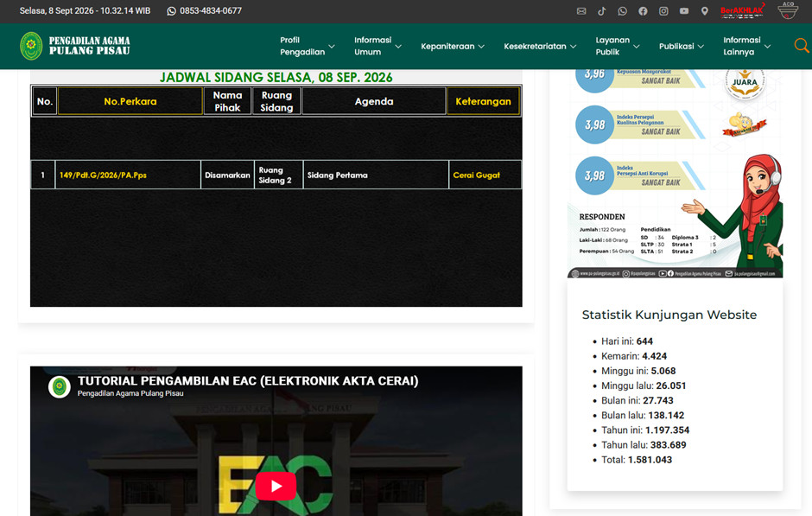Screen dimensions: 812x516
Task: Open the YouTube channel icon
Action: [x=684, y=11]
